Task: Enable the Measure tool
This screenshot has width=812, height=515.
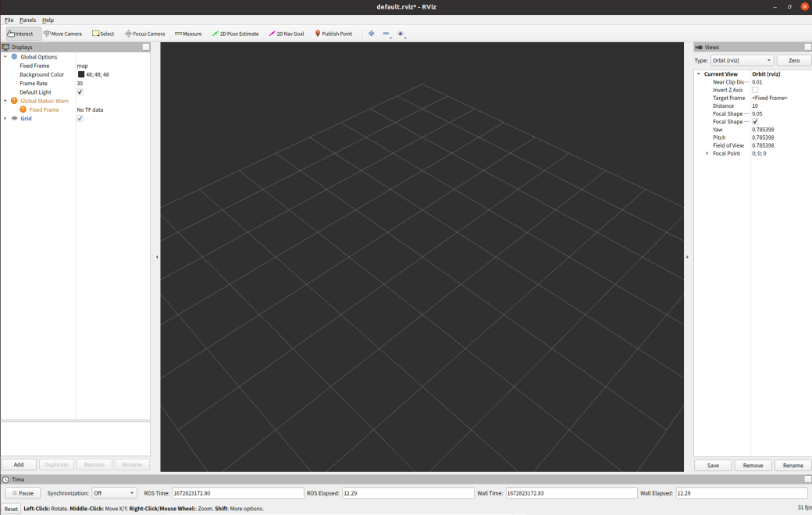Action: point(187,34)
